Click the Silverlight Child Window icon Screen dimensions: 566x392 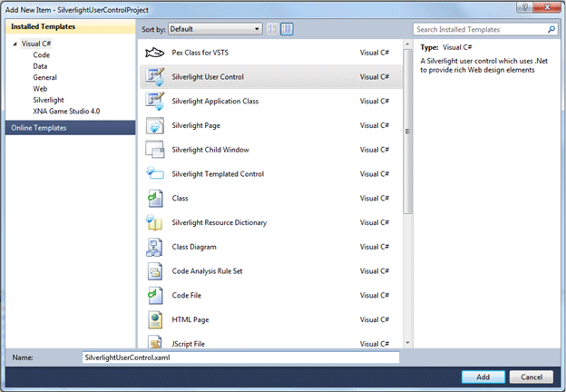pyautogui.click(x=155, y=150)
